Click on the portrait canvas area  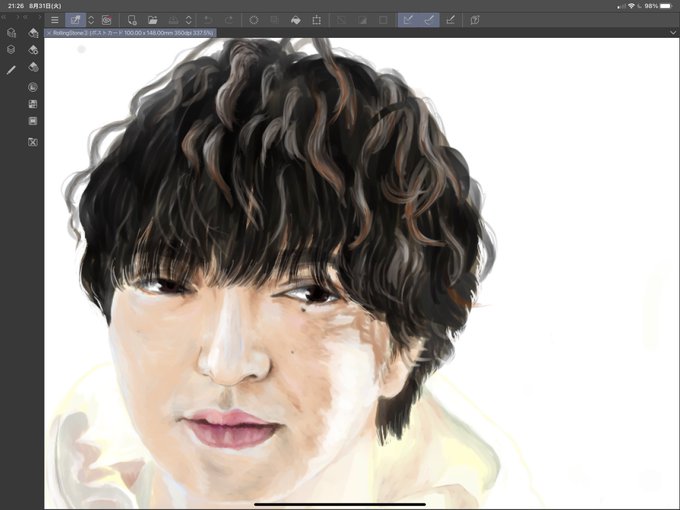pyautogui.click(x=362, y=273)
